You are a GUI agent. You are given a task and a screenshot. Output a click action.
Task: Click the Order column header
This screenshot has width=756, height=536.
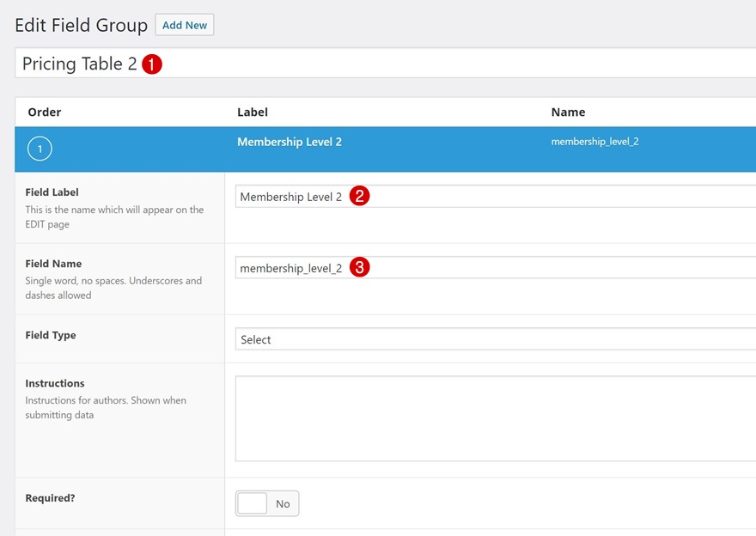45,112
